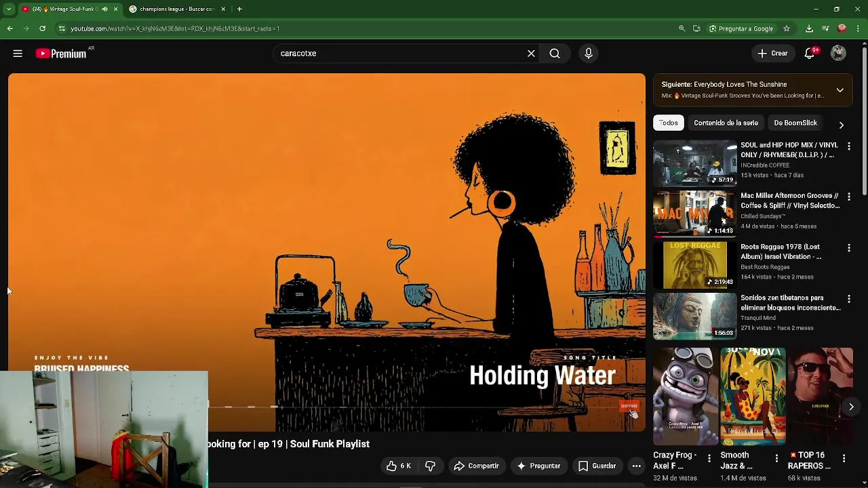Open the Crazy Frog short thumbnail

click(685, 396)
